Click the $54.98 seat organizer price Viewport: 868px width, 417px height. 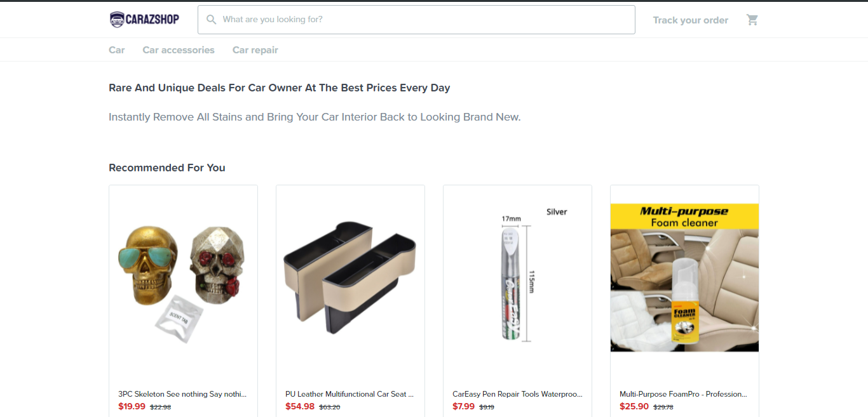click(x=300, y=406)
